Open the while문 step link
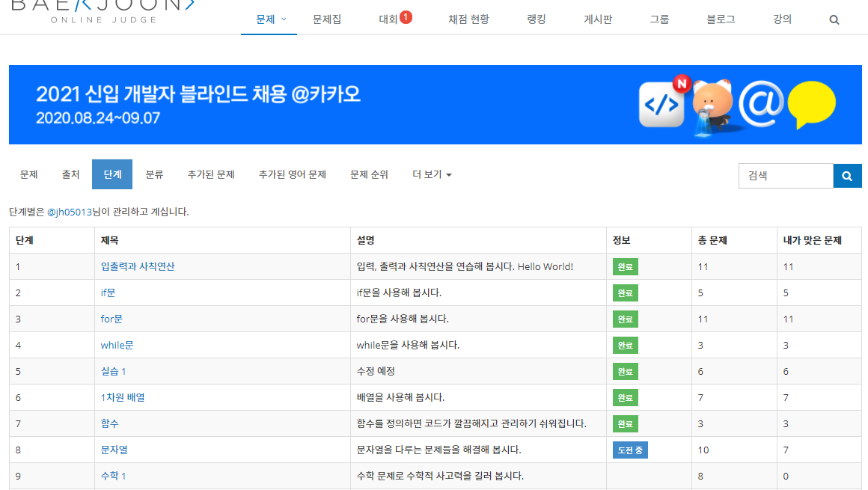The width and height of the screenshot is (868, 490). click(x=117, y=345)
